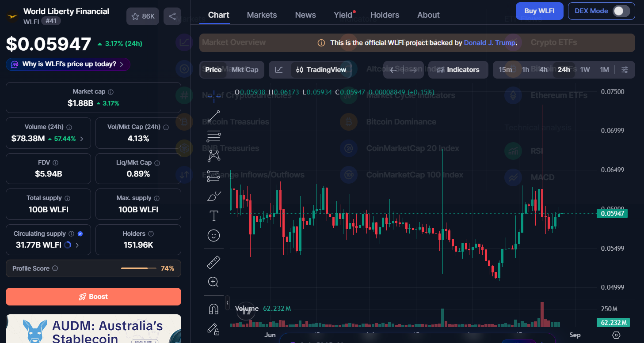
Task: Toggle lock all drawing tools
Action: point(214,329)
